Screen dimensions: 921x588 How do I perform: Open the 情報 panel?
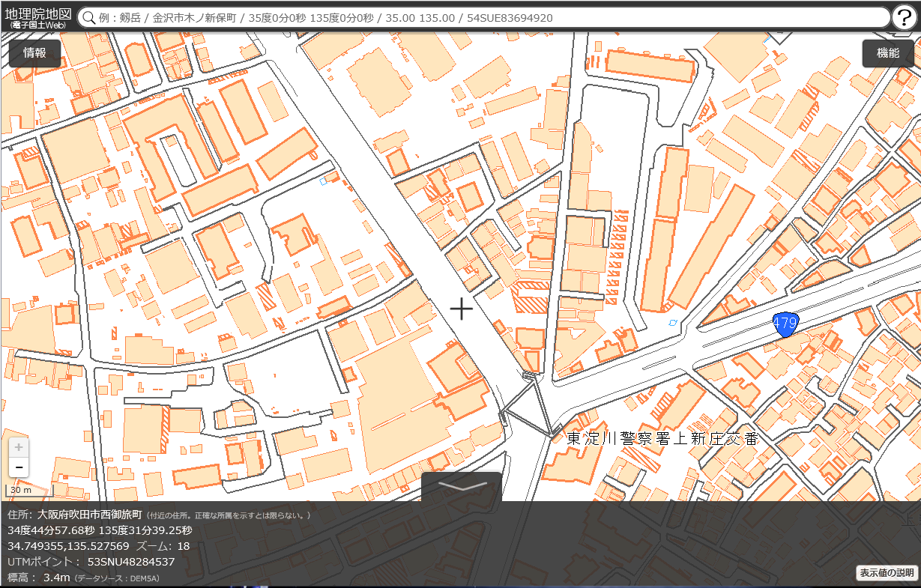click(34, 53)
